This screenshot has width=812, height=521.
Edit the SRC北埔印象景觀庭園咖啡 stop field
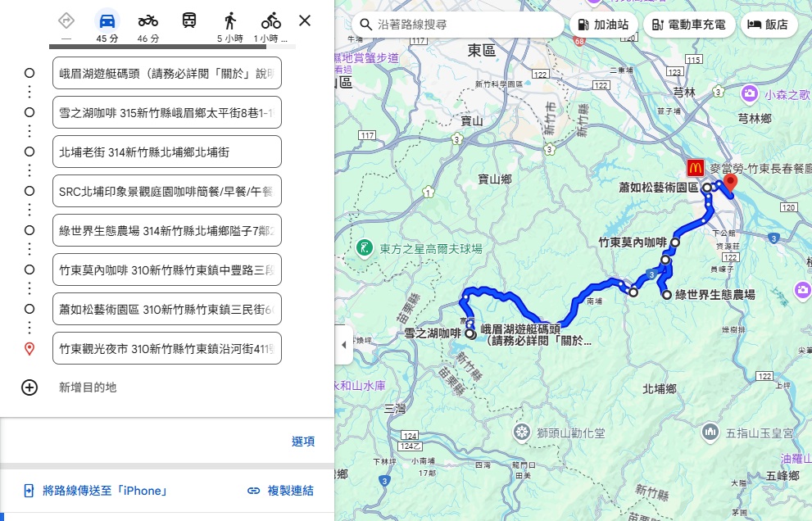[167, 191]
